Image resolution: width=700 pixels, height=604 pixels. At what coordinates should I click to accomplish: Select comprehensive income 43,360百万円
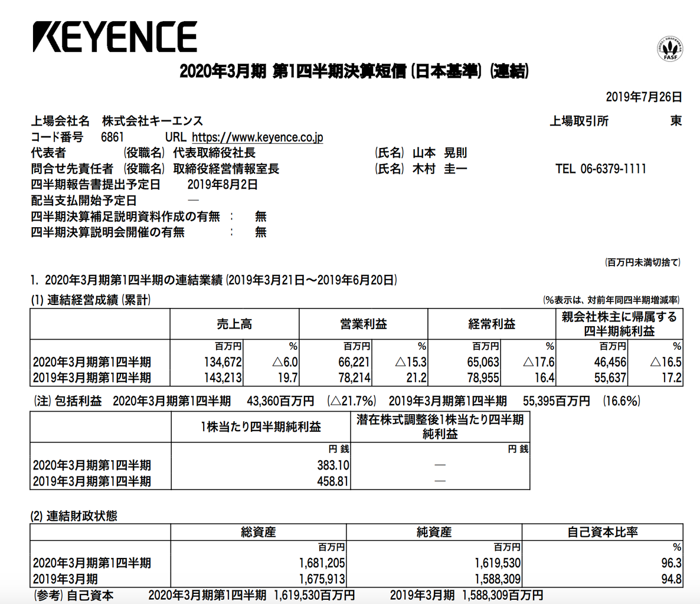coord(280,401)
